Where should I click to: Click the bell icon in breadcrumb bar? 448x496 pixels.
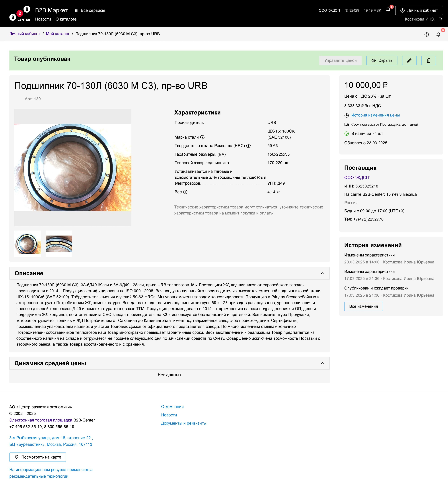[x=438, y=35]
